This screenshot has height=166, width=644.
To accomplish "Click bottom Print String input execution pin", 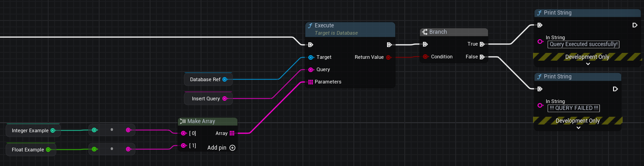I will point(539,89).
